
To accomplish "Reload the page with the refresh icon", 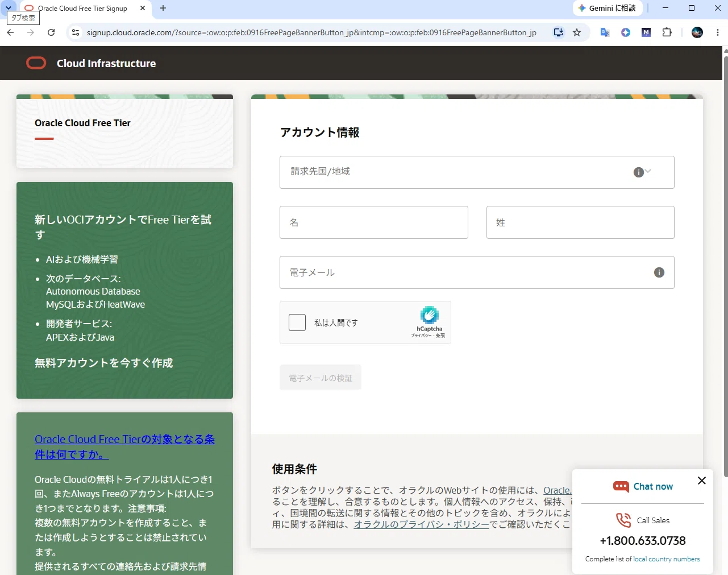I will pos(51,32).
